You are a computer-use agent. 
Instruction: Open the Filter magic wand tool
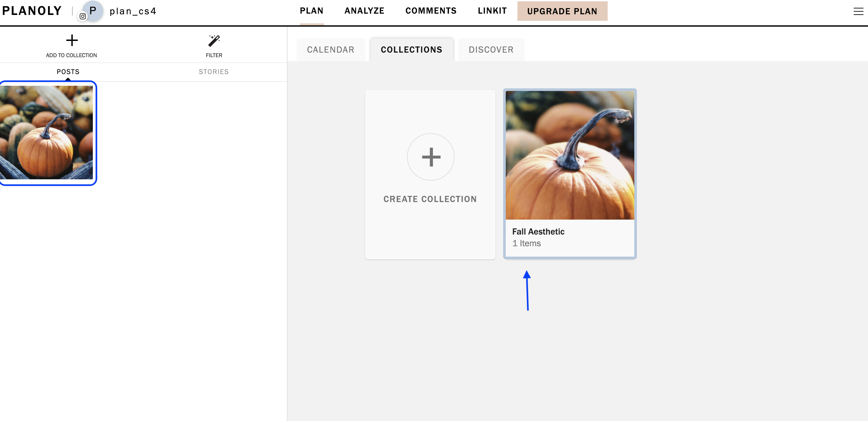(x=214, y=41)
